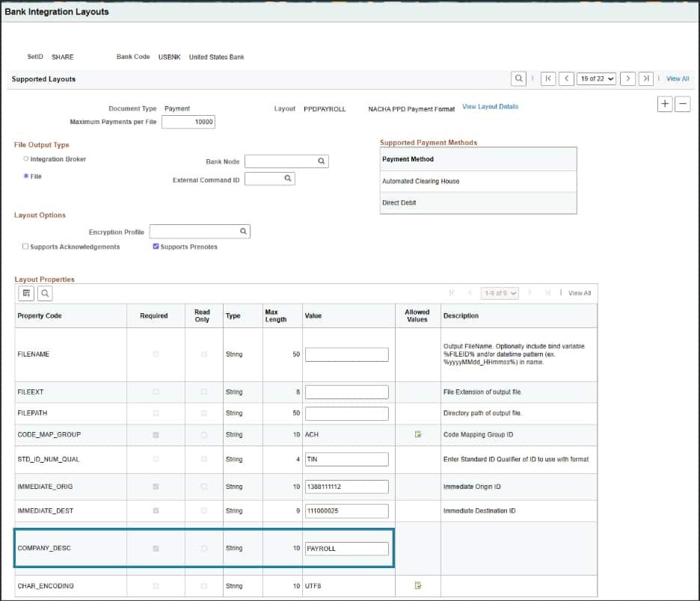700x601 pixels.
Task: Click the Supported Layouts search icon
Action: point(518,78)
